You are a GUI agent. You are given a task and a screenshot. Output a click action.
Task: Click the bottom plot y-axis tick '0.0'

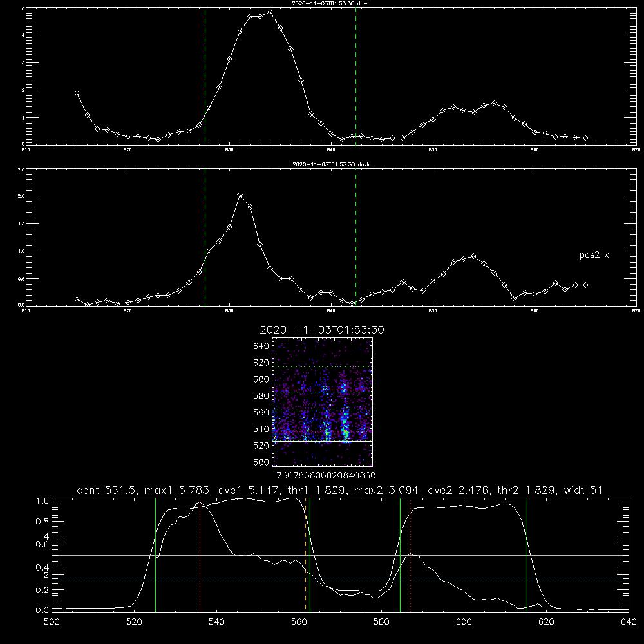click(x=43, y=610)
